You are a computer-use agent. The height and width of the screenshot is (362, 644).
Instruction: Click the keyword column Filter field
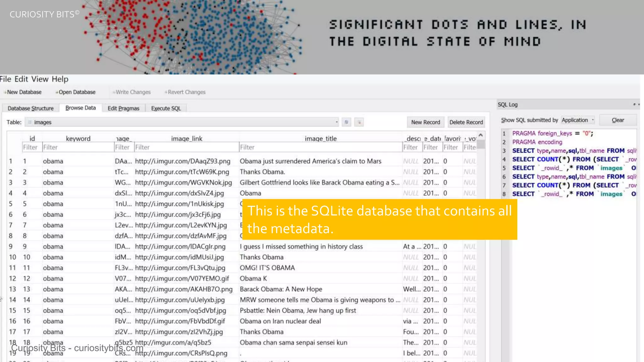point(78,147)
